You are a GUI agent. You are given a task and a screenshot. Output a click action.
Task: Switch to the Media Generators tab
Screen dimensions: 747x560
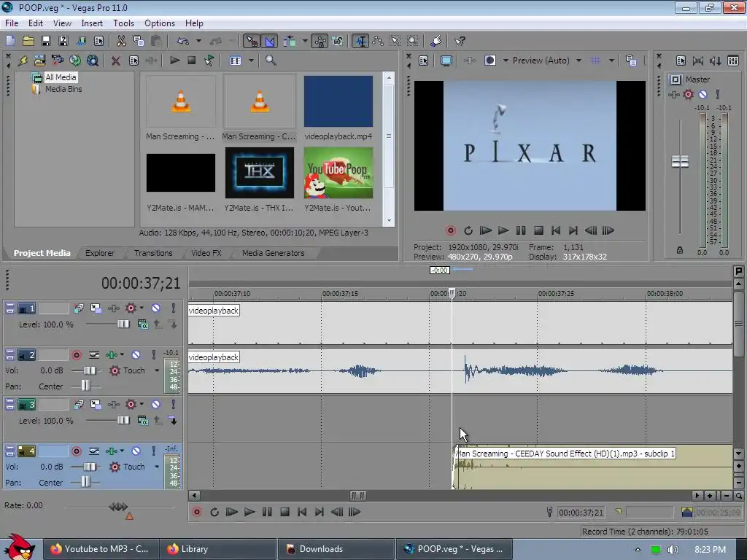click(x=273, y=253)
